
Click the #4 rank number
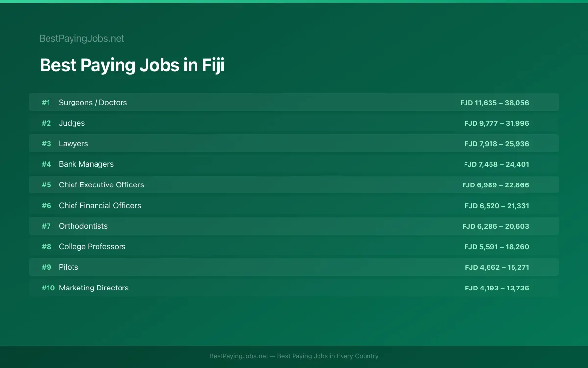tap(46, 164)
